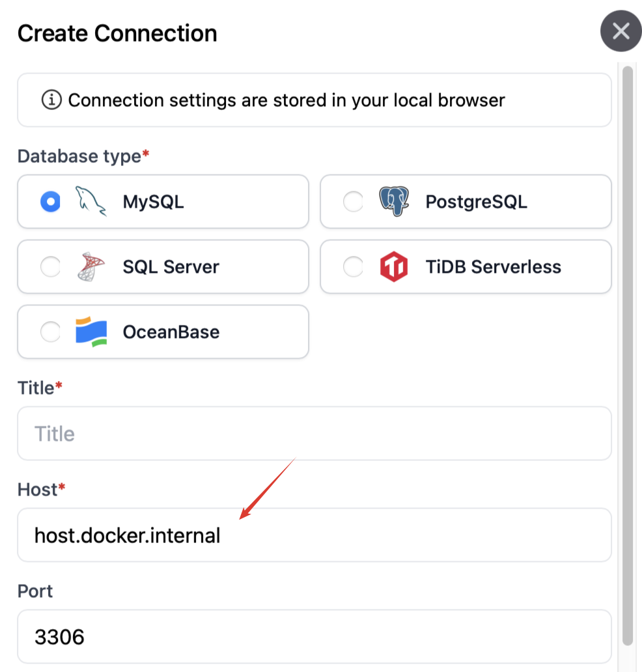Pick the OceanBase radio button
Image resolution: width=642 pixels, height=672 pixels.
point(50,332)
